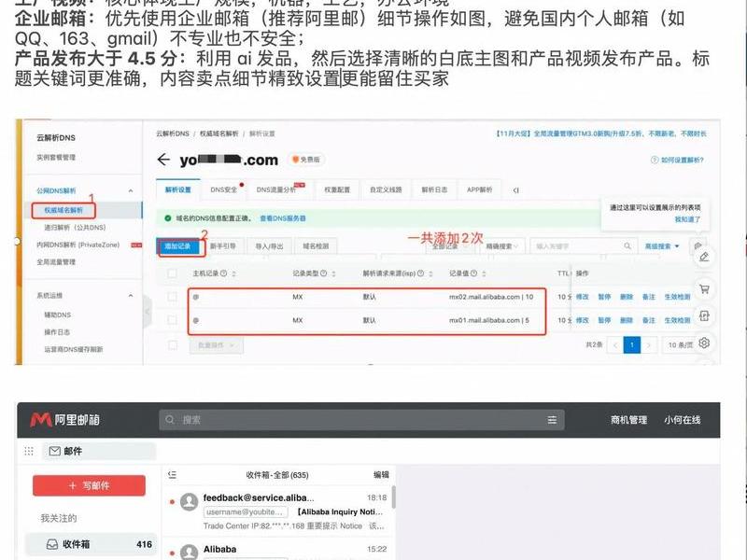
Task: Click the help icon beside 主机记录
Action: (223, 273)
